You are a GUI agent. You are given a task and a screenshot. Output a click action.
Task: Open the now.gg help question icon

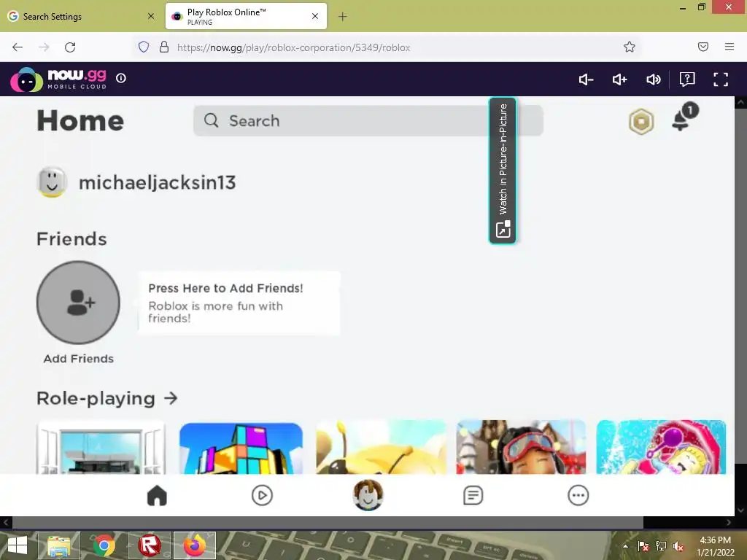click(x=687, y=79)
